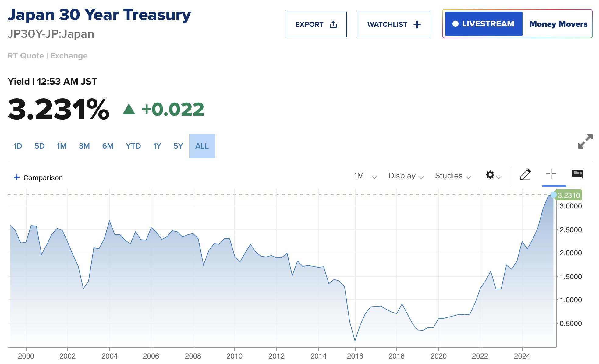Expand chart to full screen
599x364 pixels.
point(585,141)
